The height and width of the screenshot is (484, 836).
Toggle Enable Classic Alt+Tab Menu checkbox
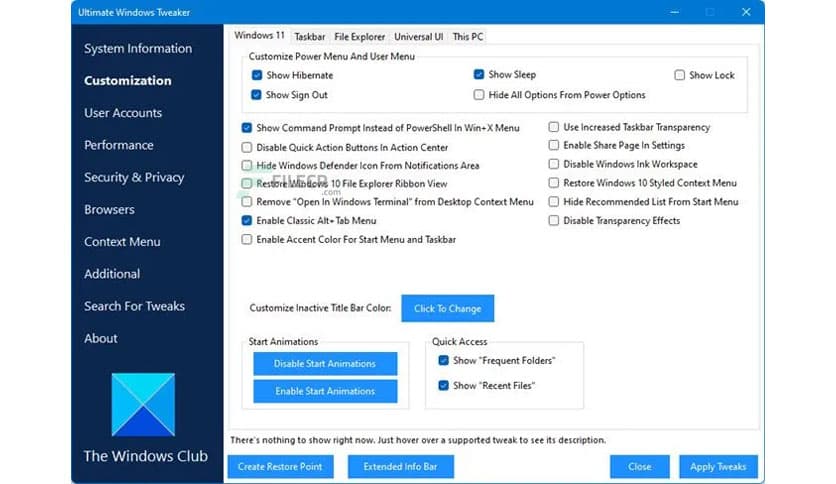click(x=247, y=221)
